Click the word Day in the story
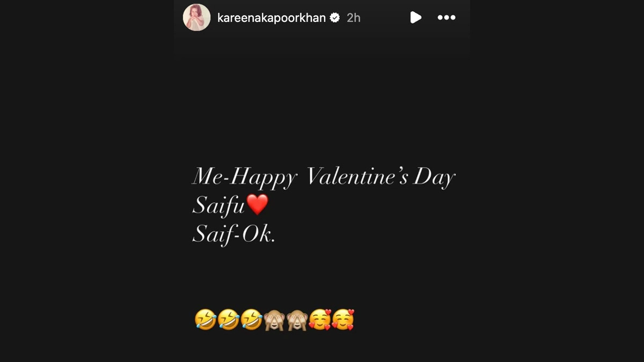 (434, 178)
